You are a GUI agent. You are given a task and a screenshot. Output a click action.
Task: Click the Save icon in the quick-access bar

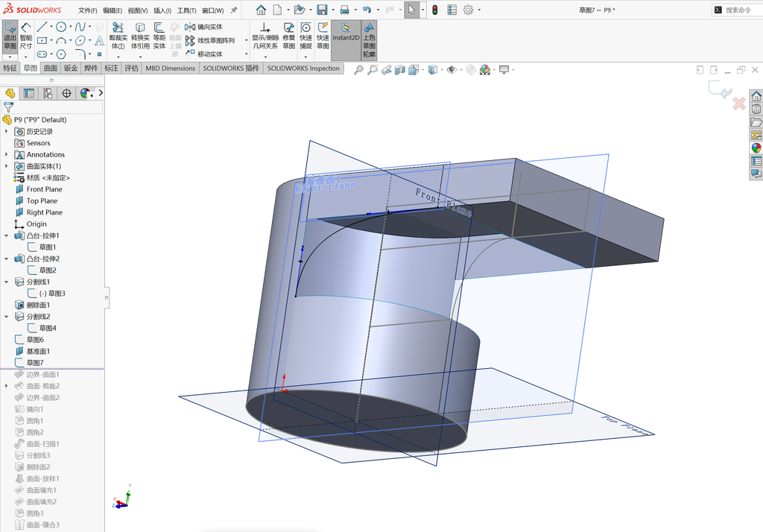[322, 10]
